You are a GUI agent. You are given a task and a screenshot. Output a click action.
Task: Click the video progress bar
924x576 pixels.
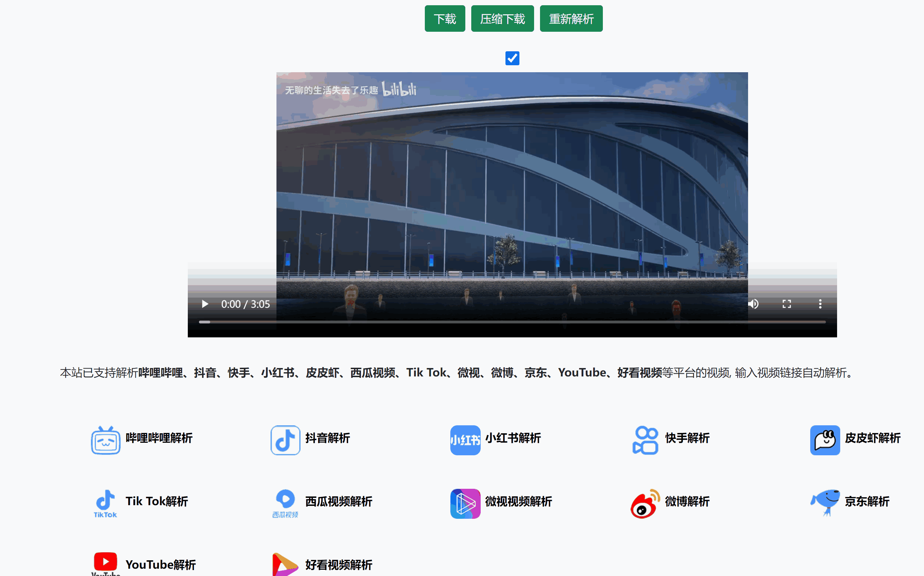click(512, 322)
